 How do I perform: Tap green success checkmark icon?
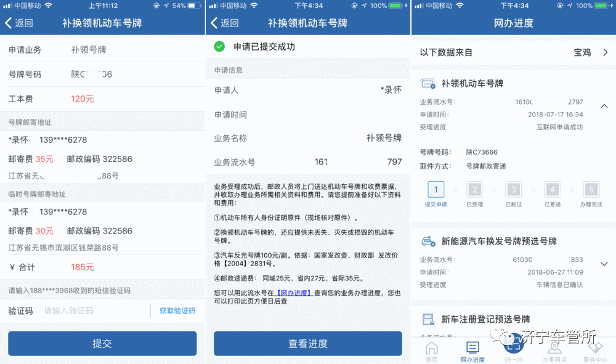pos(219,46)
